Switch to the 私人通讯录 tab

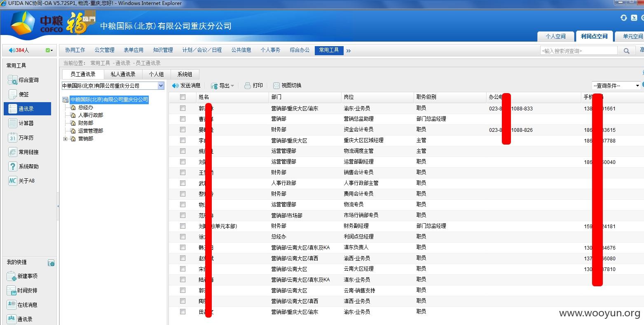(x=123, y=74)
